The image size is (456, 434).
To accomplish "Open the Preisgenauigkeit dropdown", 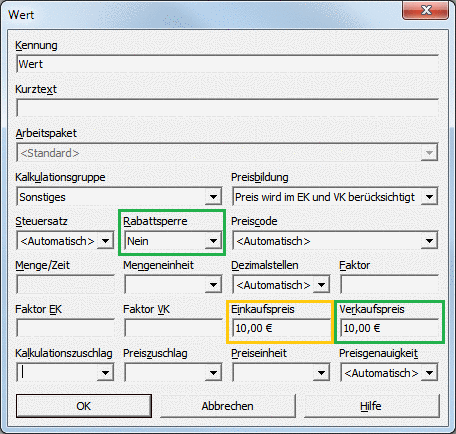I will click(389, 373).
